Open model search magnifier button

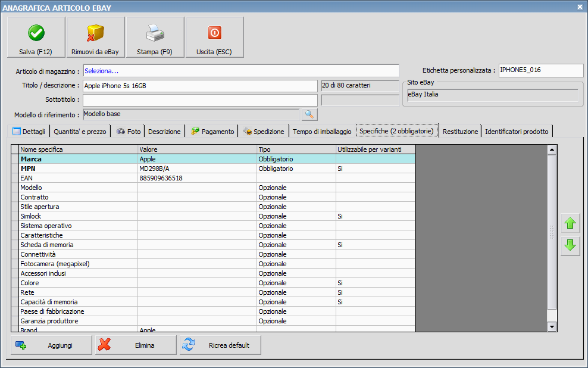coord(309,114)
